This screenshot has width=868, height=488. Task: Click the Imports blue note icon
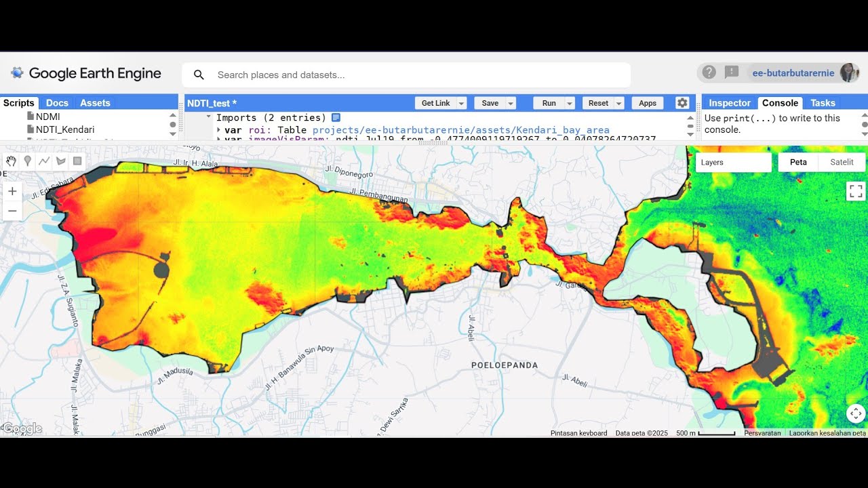pyautogui.click(x=336, y=117)
